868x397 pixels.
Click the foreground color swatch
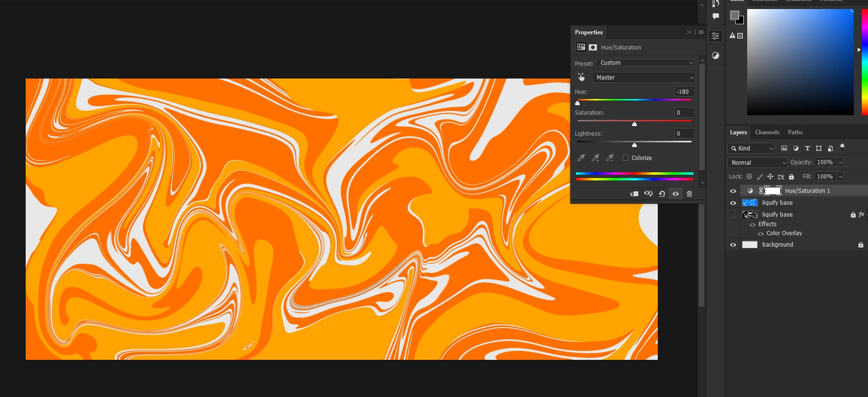click(735, 15)
